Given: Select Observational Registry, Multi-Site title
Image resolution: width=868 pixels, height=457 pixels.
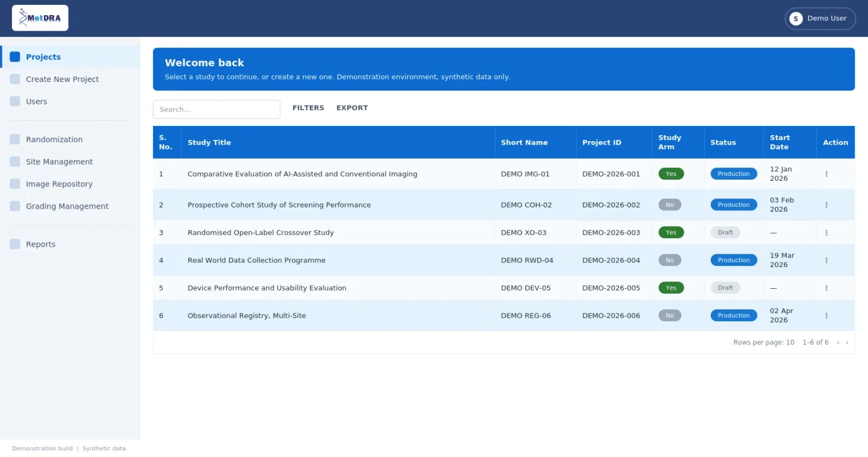Looking at the screenshot, I should click(247, 316).
